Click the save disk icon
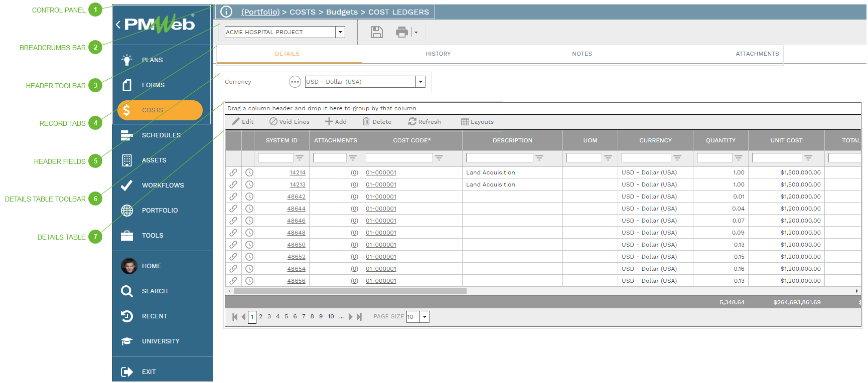 coord(376,33)
